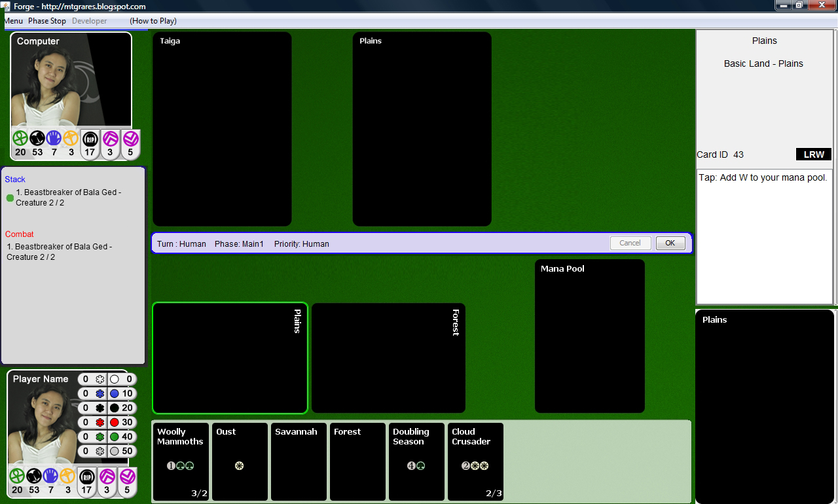838x504 pixels.
Task: Click the red snow mana asterisk
Action: [x=100, y=422]
